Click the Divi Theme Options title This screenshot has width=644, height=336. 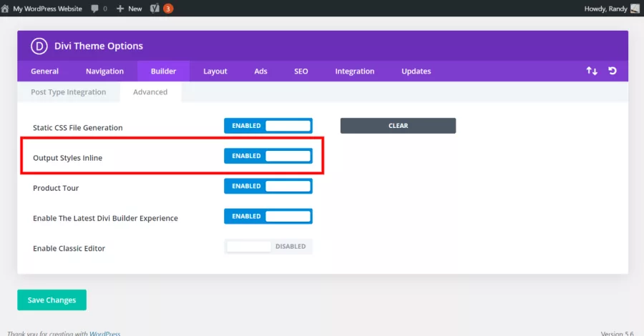pos(99,46)
